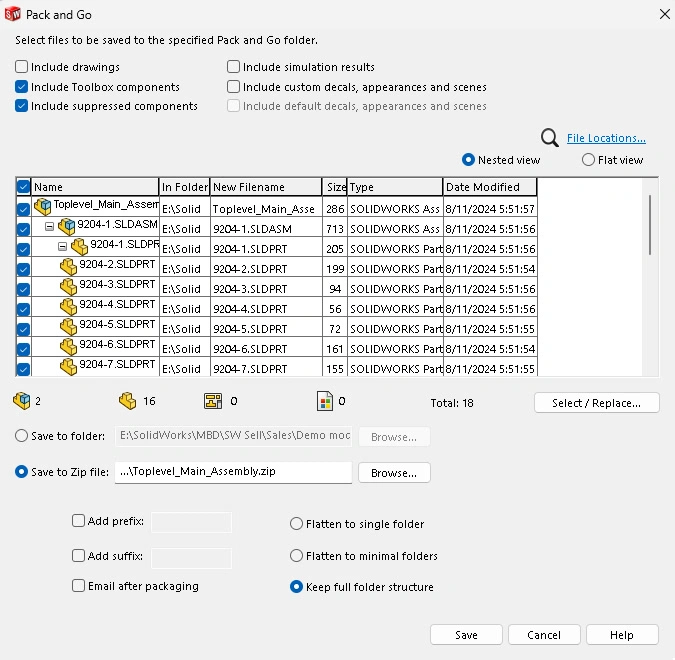
Task: Click the Cancel button
Action: point(544,635)
